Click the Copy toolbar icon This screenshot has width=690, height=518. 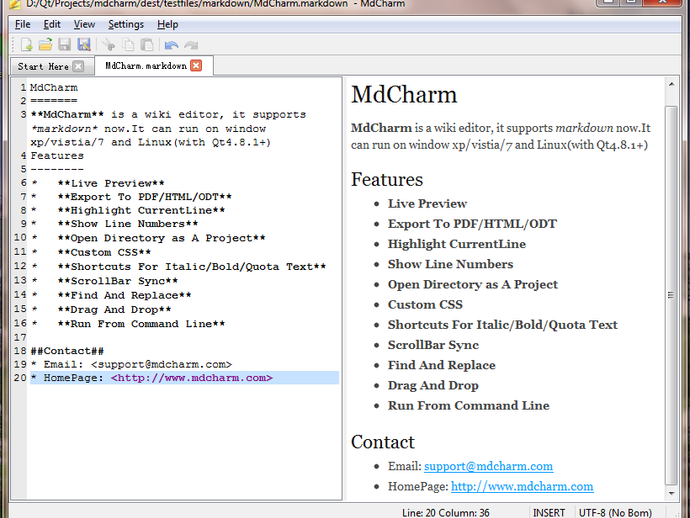tap(128, 45)
